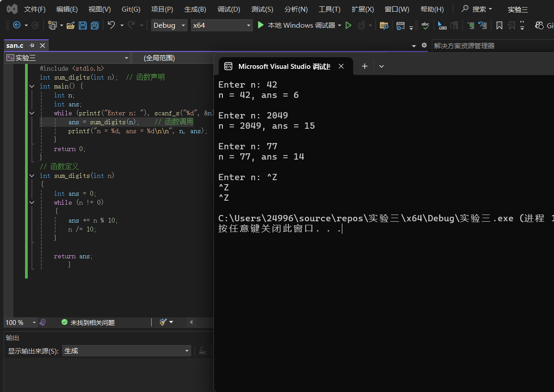The width and height of the screenshot is (554, 392).
Task: Open the Debug configuration dropdown
Action: tap(169, 25)
